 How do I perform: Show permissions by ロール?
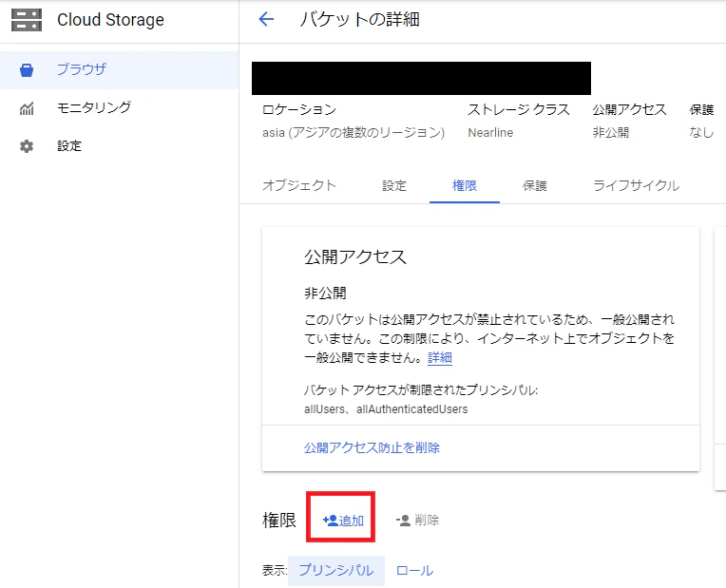coord(415,570)
